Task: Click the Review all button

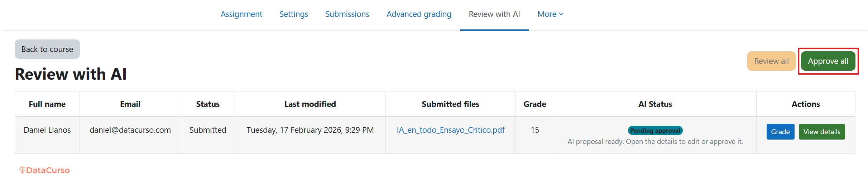Action: tap(771, 61)
